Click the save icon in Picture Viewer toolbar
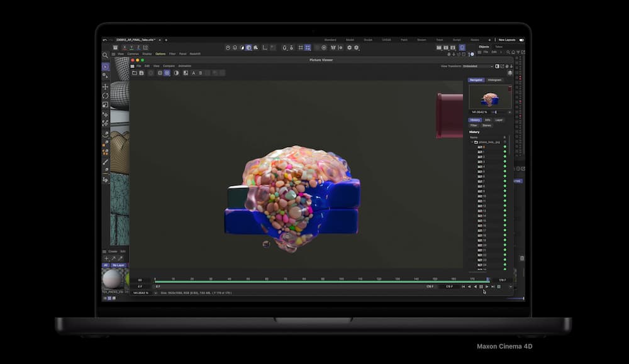This screenshot has height=364, width=629. 142,73
